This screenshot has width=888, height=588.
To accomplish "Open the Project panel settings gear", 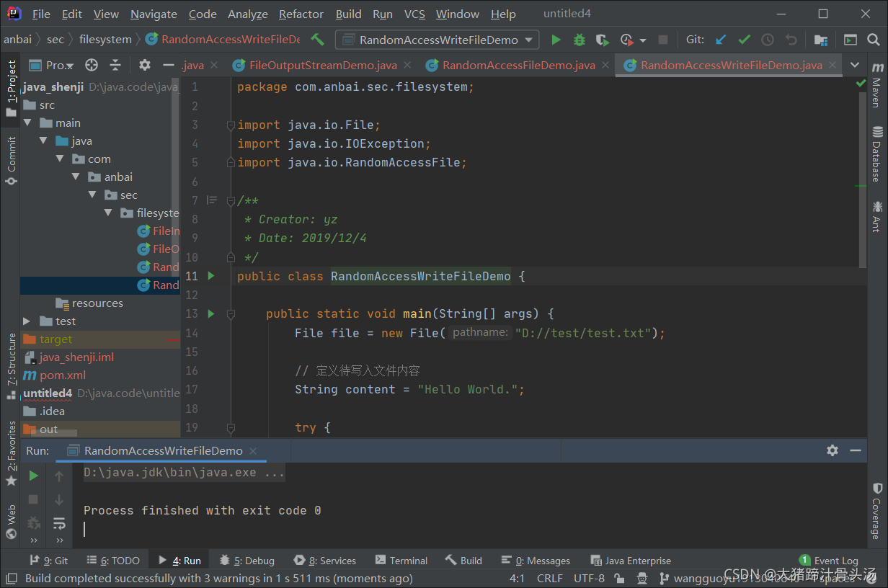I will coord(145,65).
